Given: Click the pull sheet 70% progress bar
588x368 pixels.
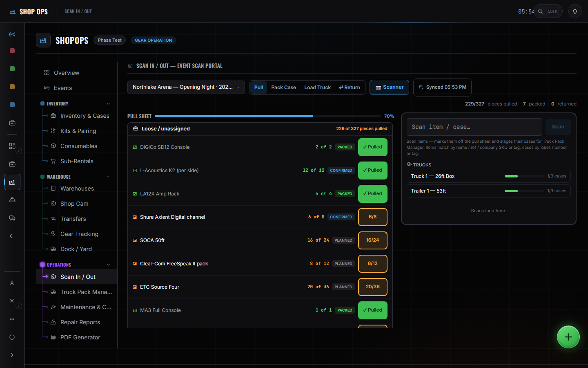Looking at the screenshot, I should (268, 116).
